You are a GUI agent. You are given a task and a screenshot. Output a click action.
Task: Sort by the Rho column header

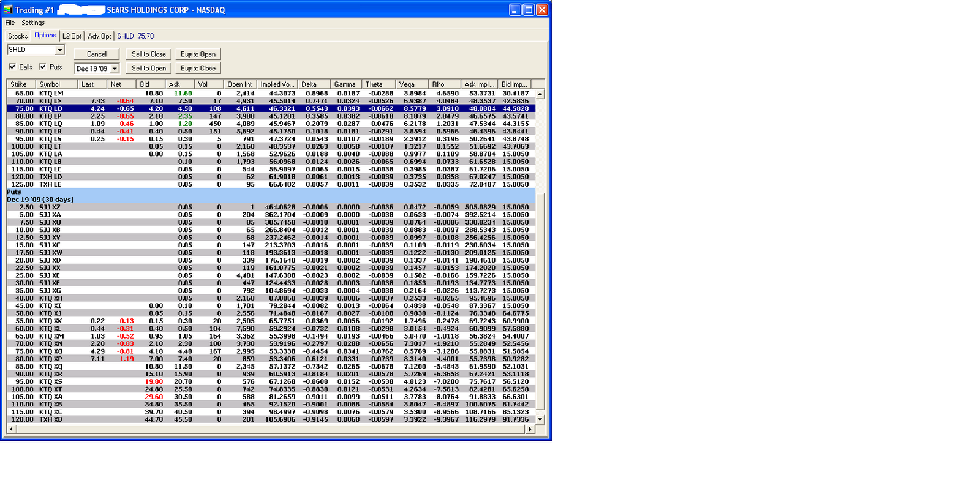[445, 84]
